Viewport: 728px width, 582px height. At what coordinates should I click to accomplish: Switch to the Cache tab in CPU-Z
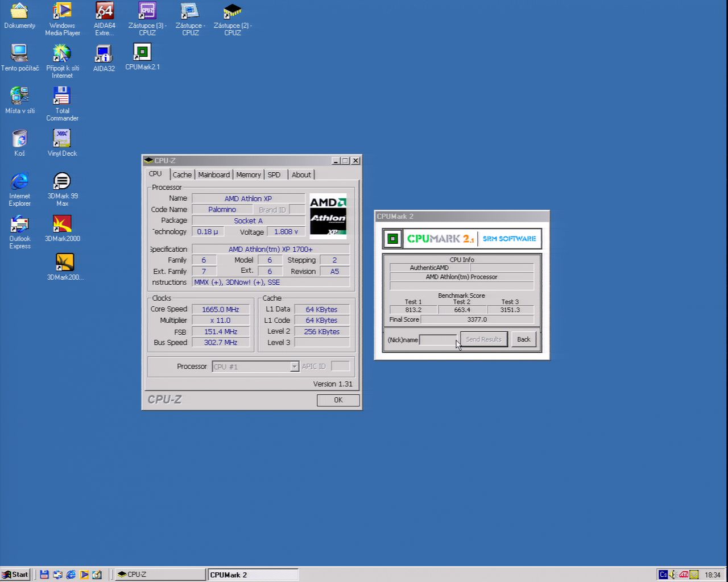point(182,175)
